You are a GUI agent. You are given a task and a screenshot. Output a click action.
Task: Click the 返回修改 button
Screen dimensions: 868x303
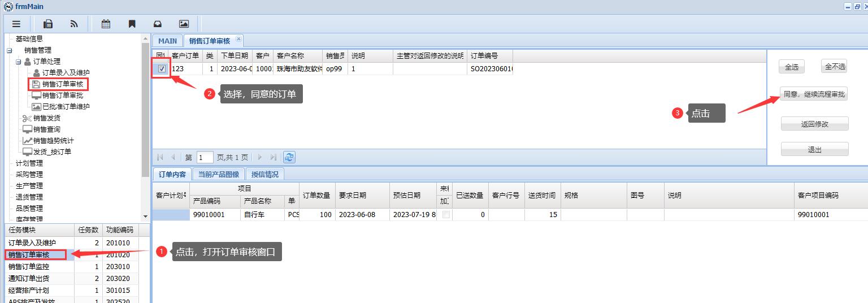coord(814,124)
